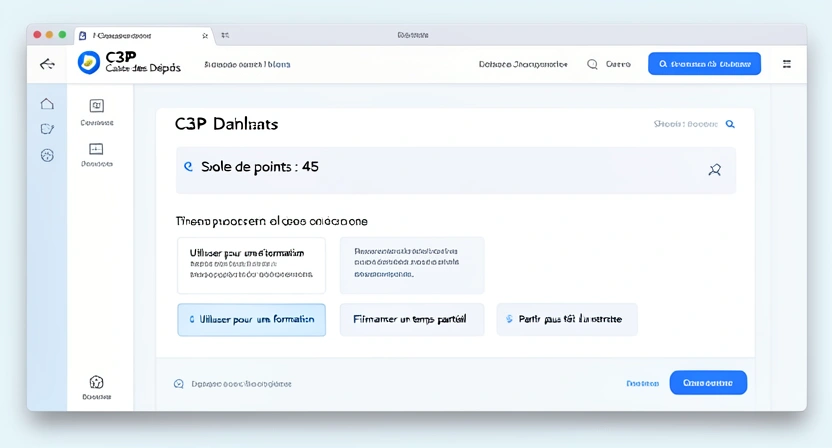Open the home icon in left sidebar
This screenshot has height=448, width=832.
[47, 104]
